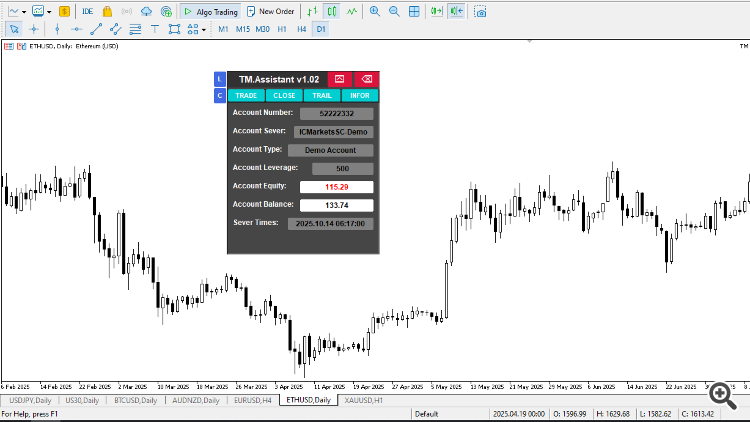This screenshot has width=750, height=422.
Task: Open the CLOSE tab in TM.Assistant
Action: tap(284, 96)
